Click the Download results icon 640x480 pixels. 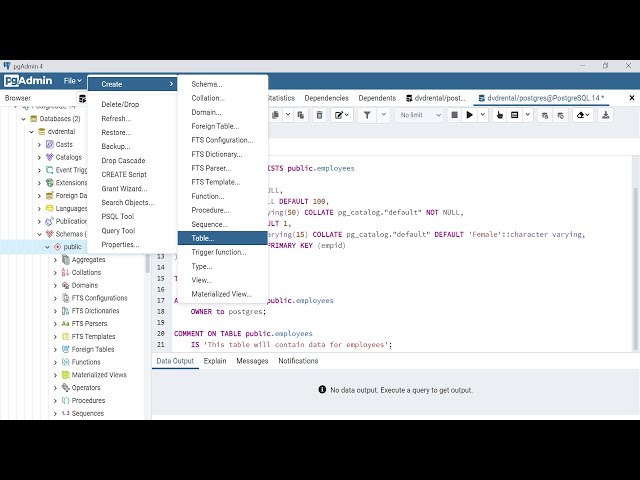coord(606,115)
